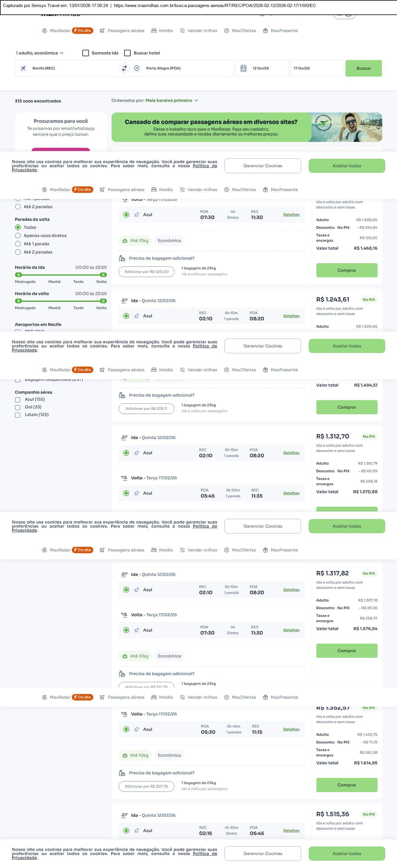Filter by Gol airline checkbox
The height and width of the screenshot is (868, 397).
pos(18,408)
